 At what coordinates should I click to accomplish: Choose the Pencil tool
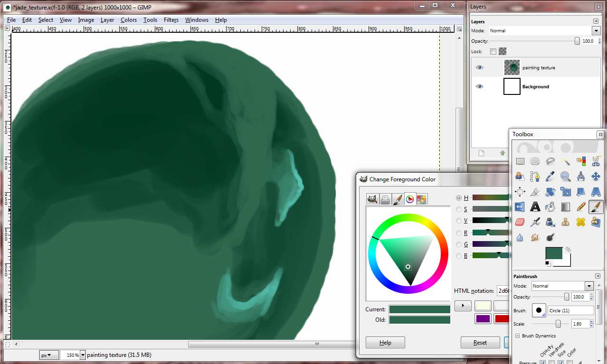(x=580, y=207)
